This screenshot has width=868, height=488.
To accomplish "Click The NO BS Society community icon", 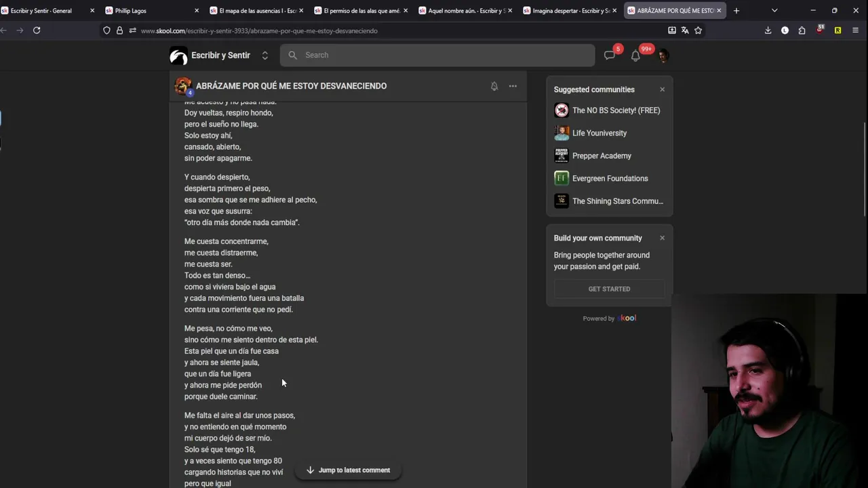I will [x=561, y=110].
